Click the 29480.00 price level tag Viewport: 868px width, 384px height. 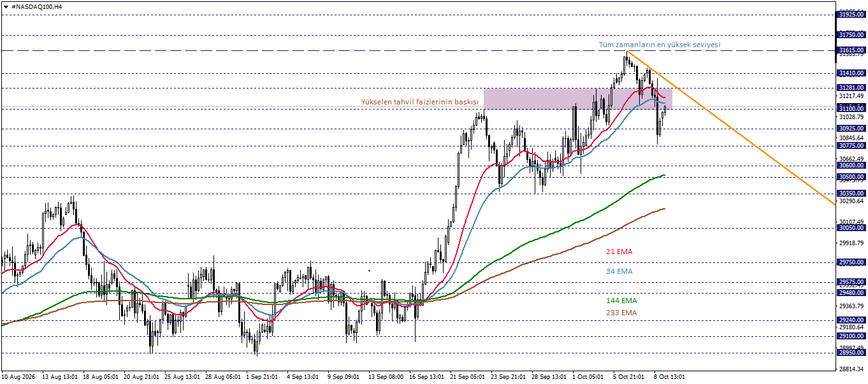pyautogui.click(x=851, y=293)
